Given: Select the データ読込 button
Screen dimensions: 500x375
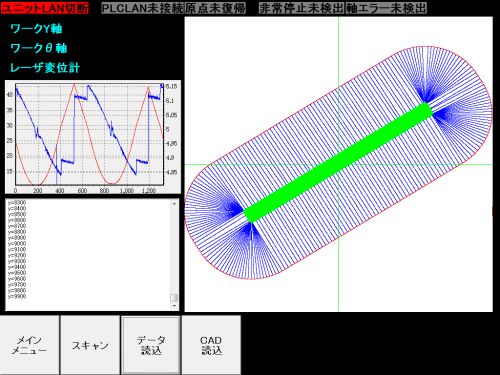Looking at the screenshot, I should click(x=151, y=345).
